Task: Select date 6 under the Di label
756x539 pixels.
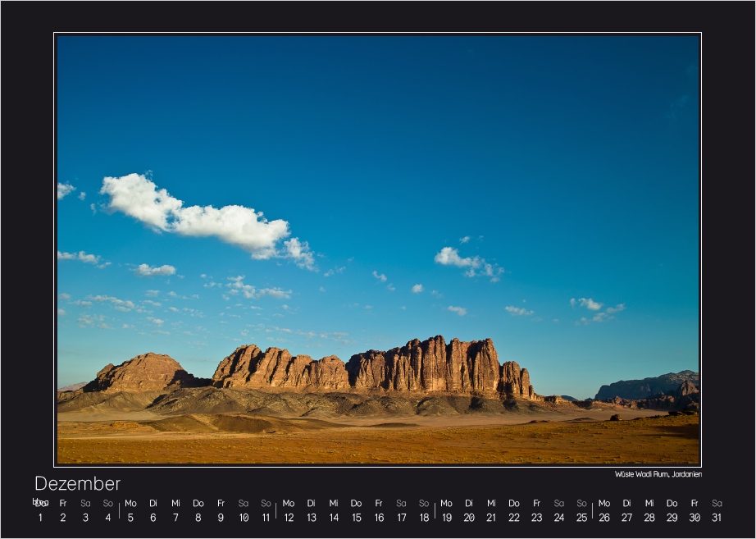Action: [152, 518]
